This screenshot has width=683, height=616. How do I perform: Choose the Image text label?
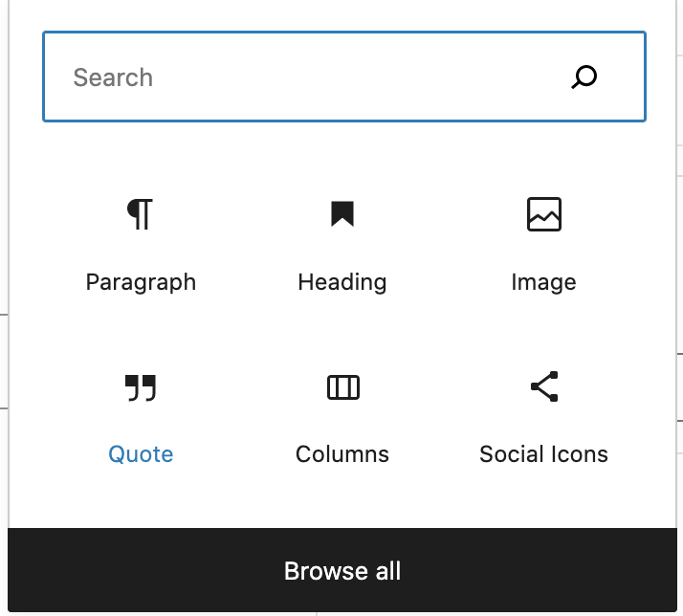click(543, 282)
